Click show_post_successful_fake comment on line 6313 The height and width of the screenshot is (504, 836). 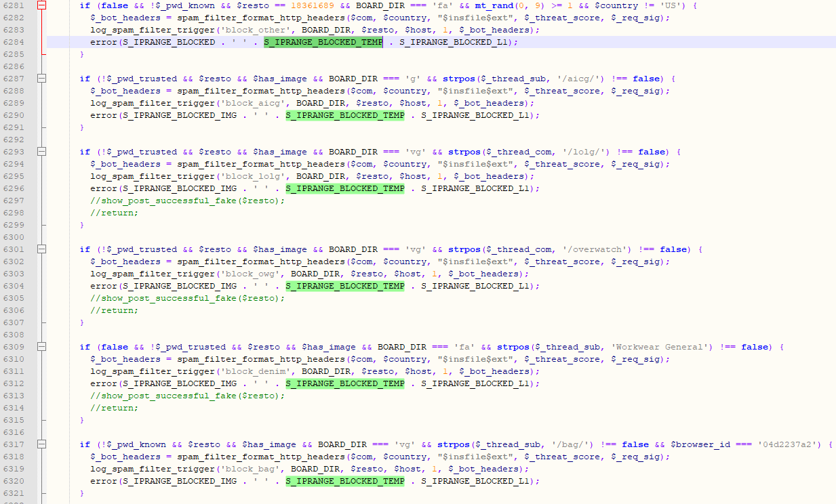(188, 396)
